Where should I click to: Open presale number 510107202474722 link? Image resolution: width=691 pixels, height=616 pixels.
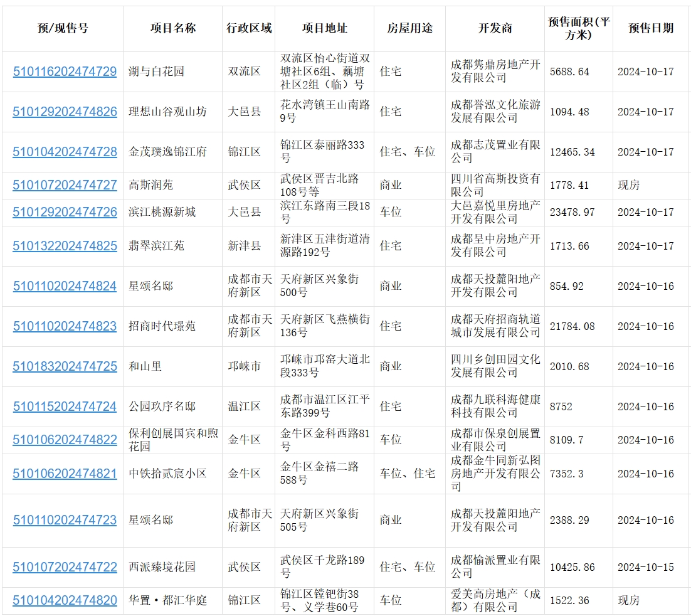click(65, 567)
